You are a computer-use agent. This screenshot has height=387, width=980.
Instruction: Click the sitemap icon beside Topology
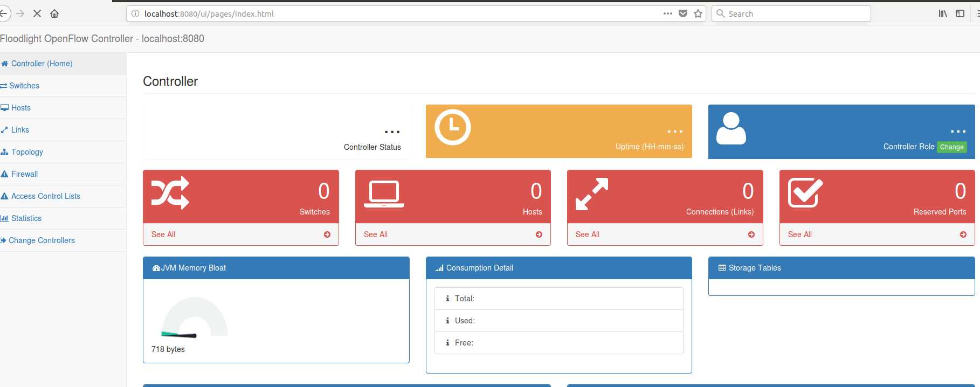pyautogui.click(x=4, y=152)
